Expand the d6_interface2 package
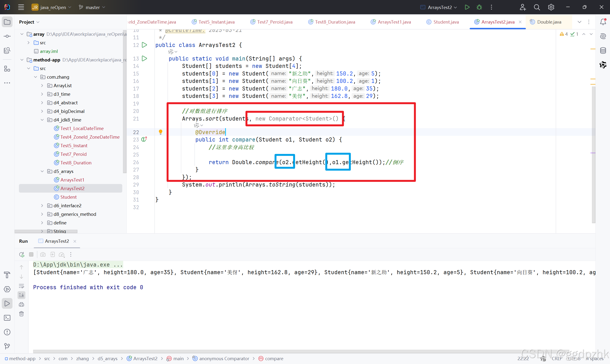Viewport: 610px width, 364px height. click(x=42, y=206)
